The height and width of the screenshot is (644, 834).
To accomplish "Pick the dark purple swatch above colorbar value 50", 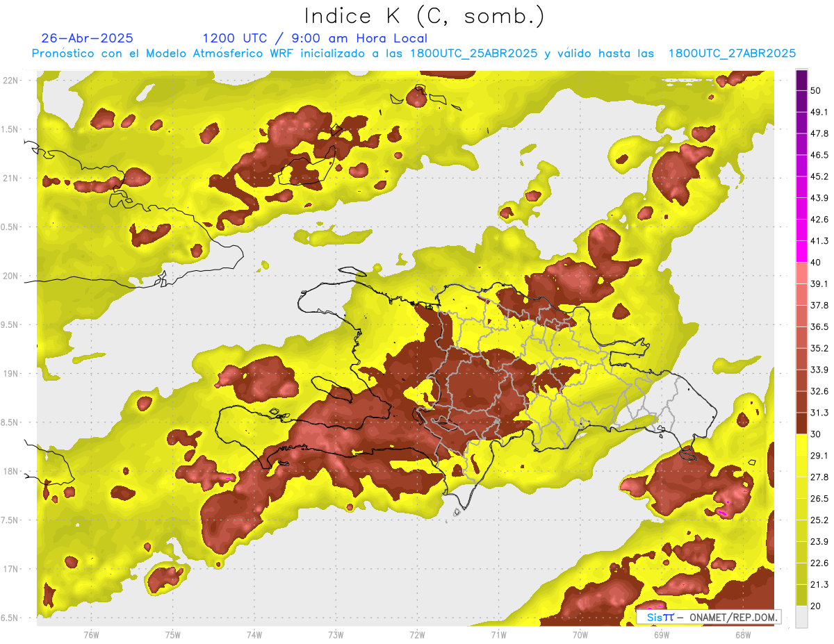I will click(x=801, y=80).
